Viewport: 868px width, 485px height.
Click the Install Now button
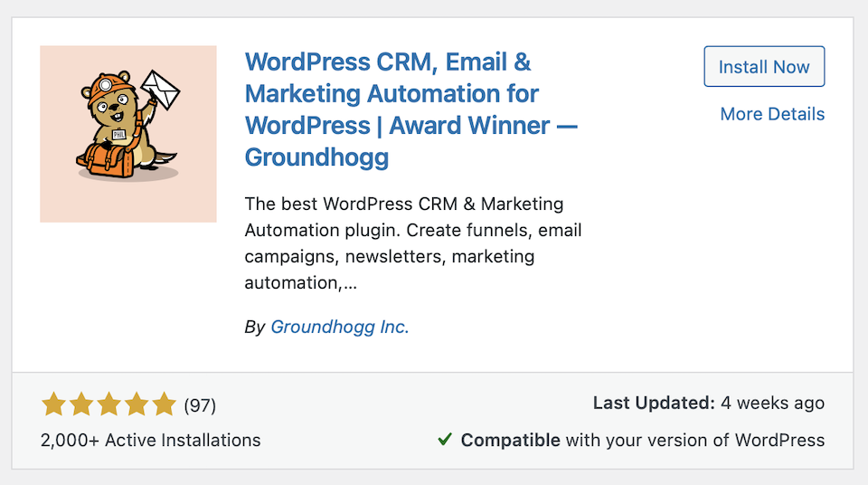click(764, 67)
